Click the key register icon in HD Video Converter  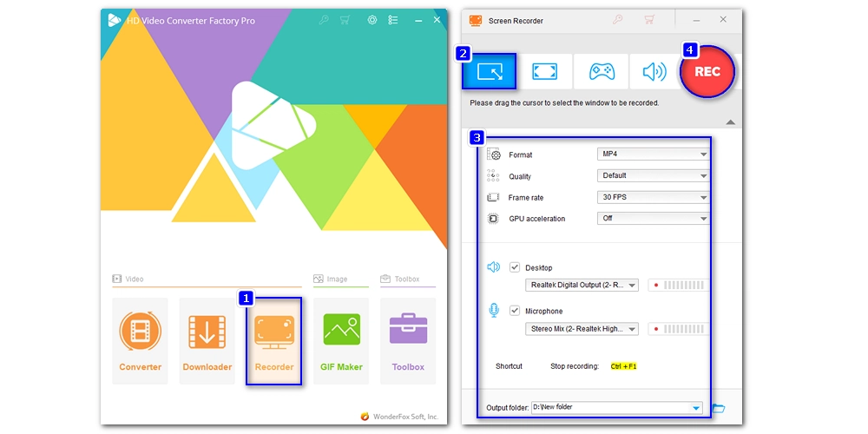pyautogui.click(x=324, y=20)
